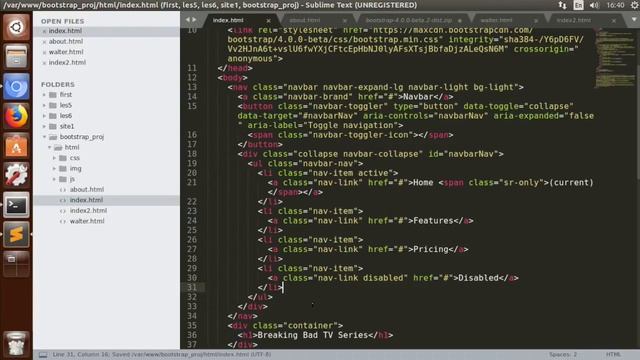Place cursor on 'Breaking Bad TV Series' text
The image size is (640, 360).
[x=313, y=335]
